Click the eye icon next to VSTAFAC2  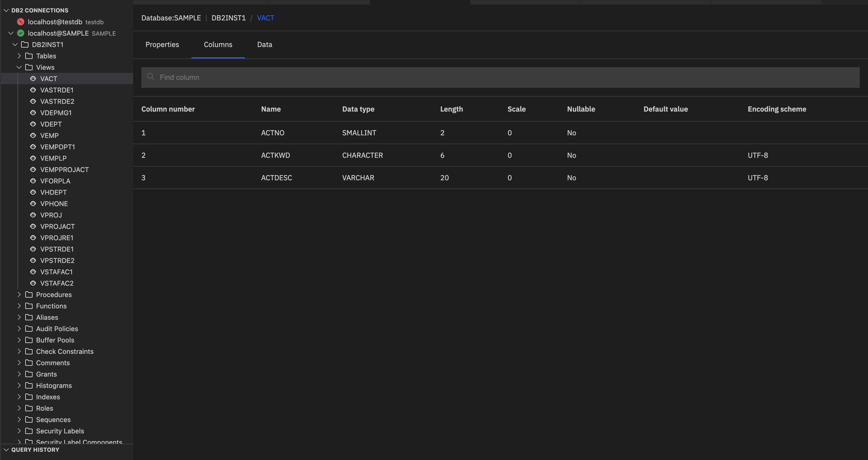[x=33, y=283]
